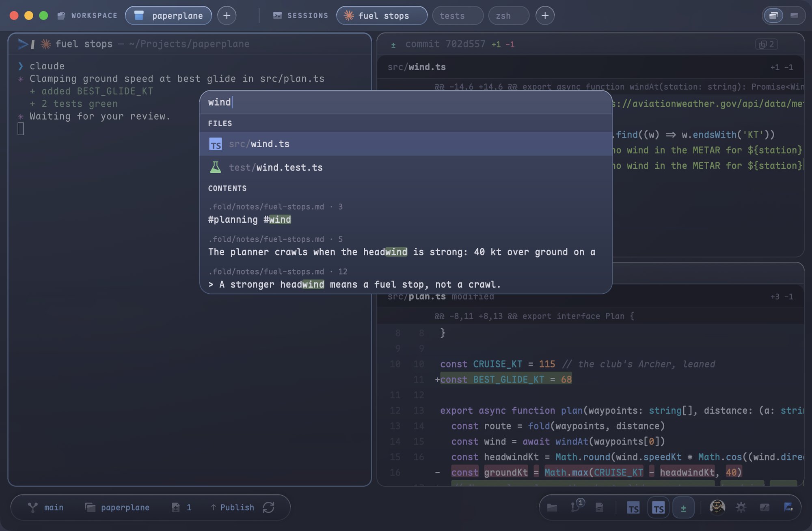812x531 pixels.
Task: Toggle stacked panes layout view
Action: pyautogui.click(x=773, y=15)
